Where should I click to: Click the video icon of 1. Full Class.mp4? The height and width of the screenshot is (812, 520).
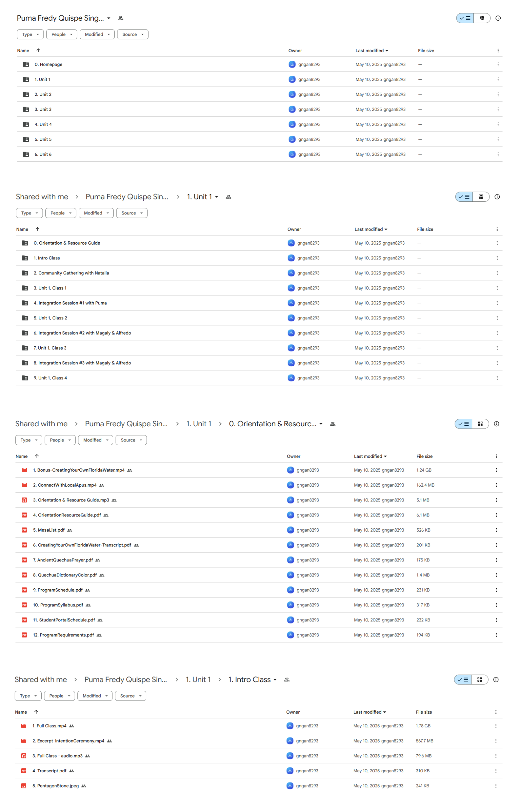coord(23,726)
